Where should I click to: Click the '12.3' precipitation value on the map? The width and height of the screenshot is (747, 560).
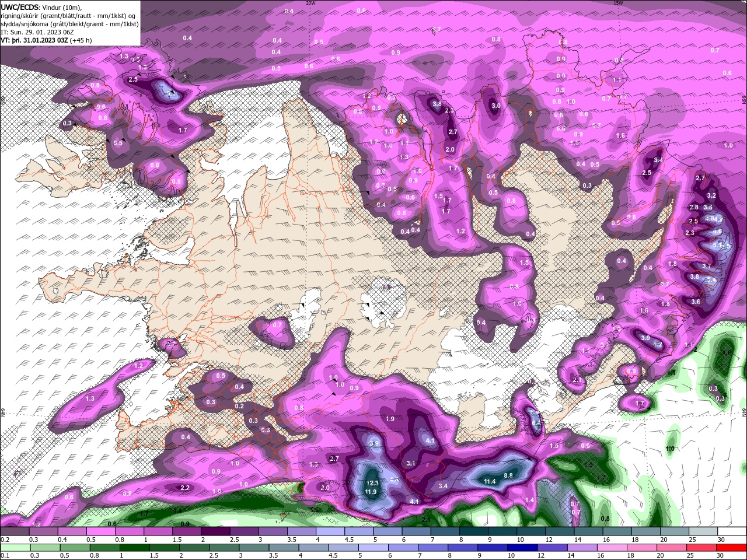[x=372, y=483]
